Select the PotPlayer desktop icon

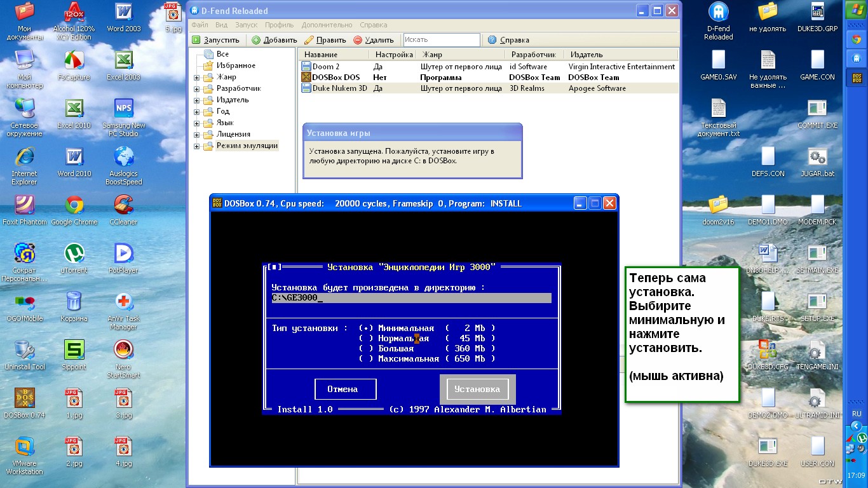124,259
